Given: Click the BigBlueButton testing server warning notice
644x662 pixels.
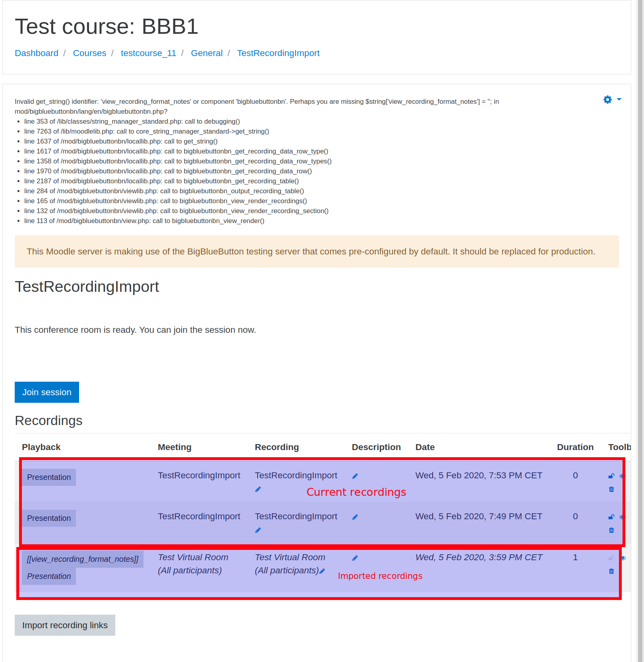Looking at the screenshot, I should pos(317,251).
